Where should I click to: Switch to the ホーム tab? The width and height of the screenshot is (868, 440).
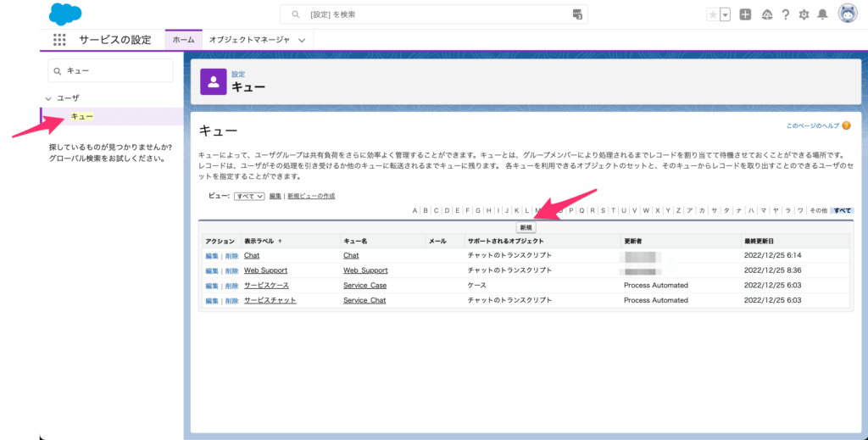[x=184, y=40]
